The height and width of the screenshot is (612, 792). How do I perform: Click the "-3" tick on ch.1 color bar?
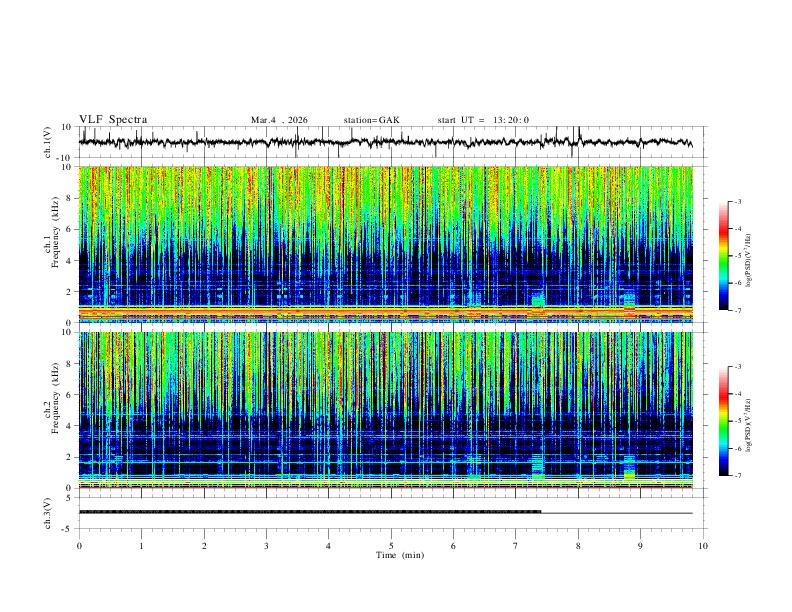click(738, 201)
